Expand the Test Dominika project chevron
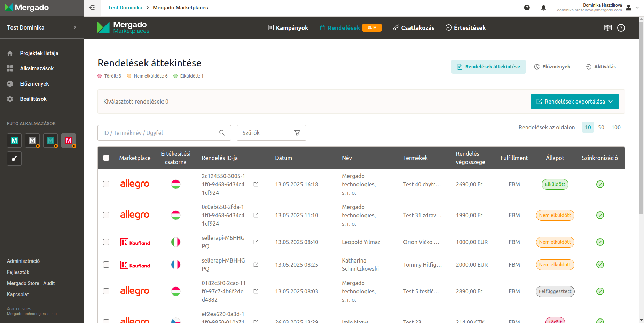The width and height of the screenshot is (644, 323). pos(74,27)
